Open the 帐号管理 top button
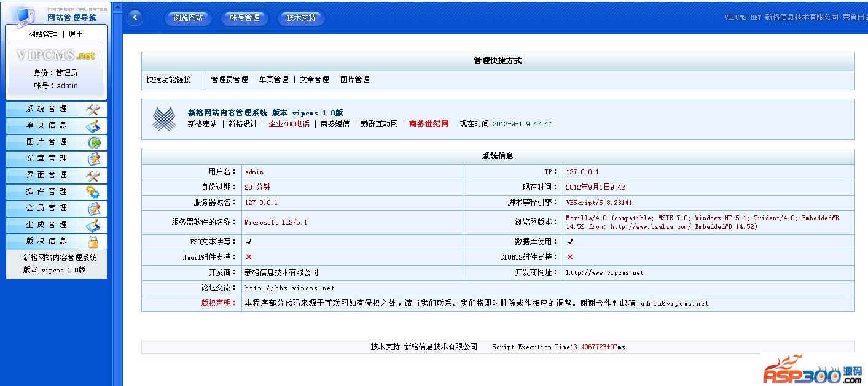 point(244,18)
